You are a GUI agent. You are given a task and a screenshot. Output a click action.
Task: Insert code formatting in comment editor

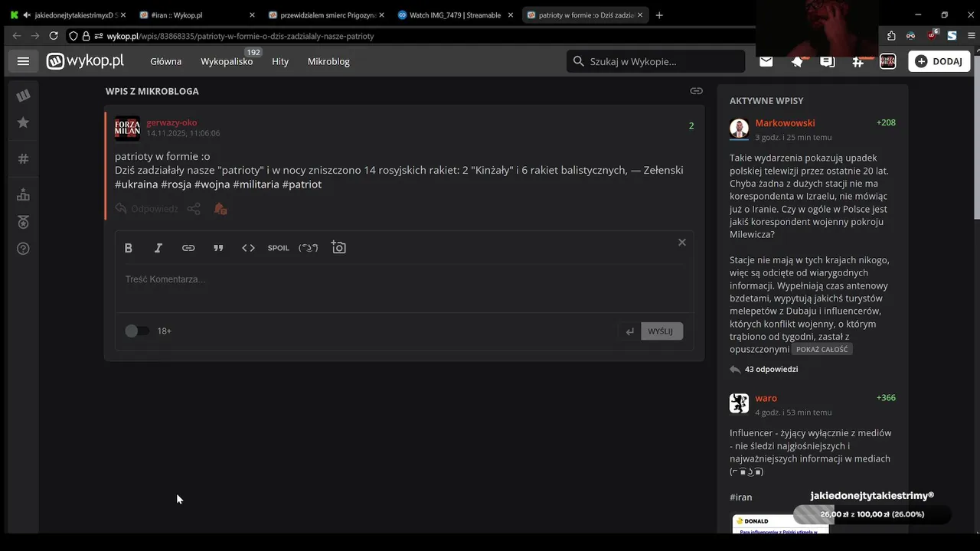tap(248, 248)
